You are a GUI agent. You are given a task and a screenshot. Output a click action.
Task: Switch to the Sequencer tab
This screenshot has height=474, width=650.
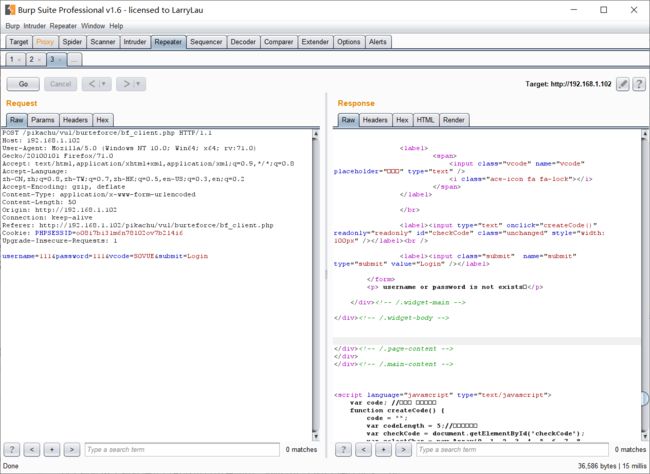tap(206, 42)
